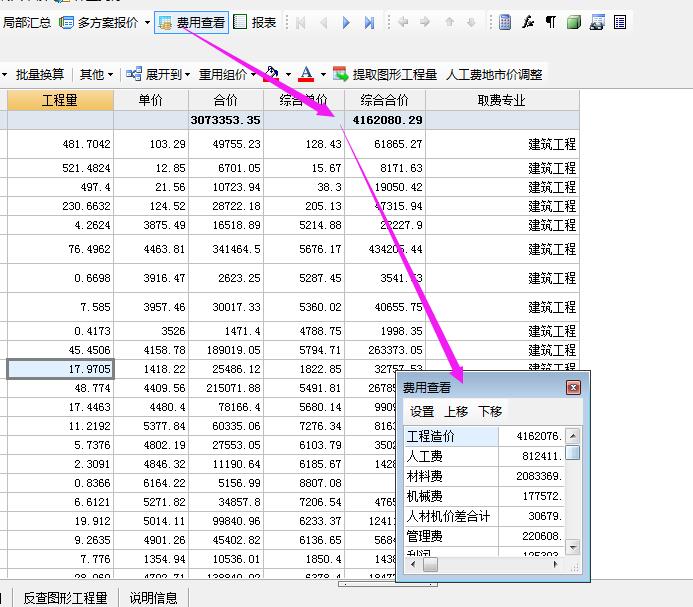Select the 综合合价 column header
This screenshot has height=607, width=693.
[x=385, y=100]
